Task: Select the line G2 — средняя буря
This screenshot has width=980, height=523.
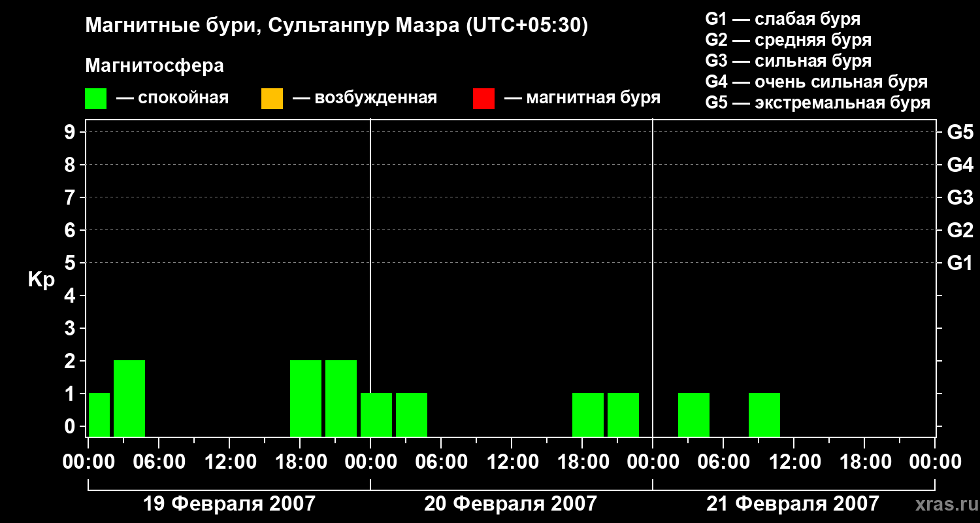Action: tap(789, 40)
